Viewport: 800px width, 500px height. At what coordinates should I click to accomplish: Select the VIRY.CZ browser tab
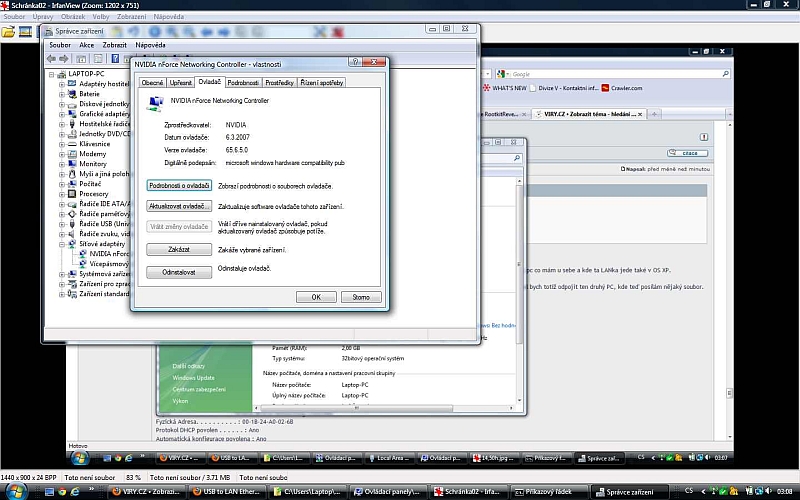pos(589,114)
